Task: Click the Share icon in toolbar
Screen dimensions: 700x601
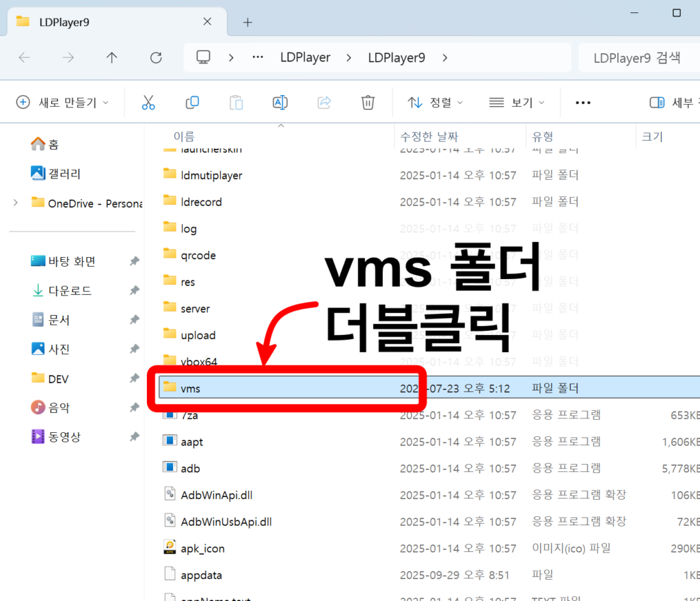Action: [x=324, y=103]
